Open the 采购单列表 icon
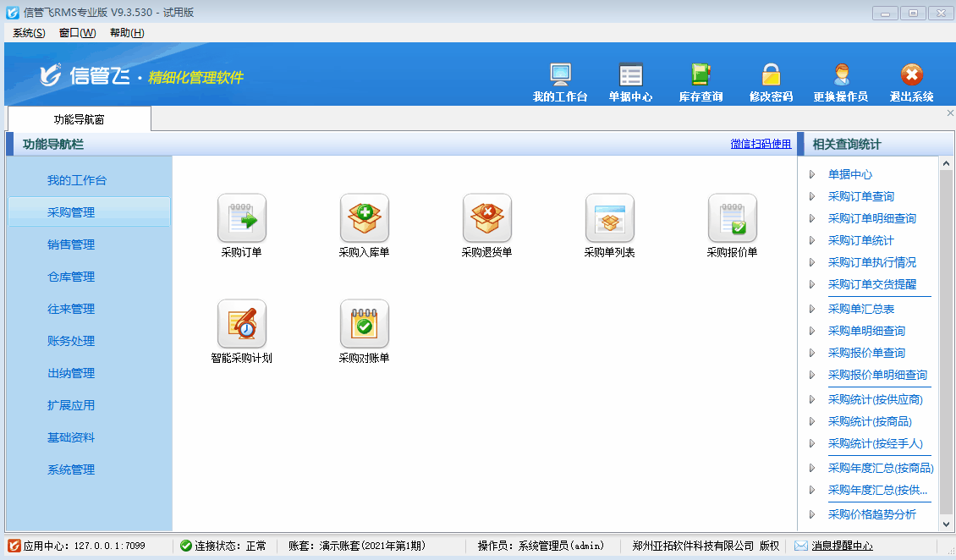The height and width of the screenshot is (560, 956). (x=610, y=218)
